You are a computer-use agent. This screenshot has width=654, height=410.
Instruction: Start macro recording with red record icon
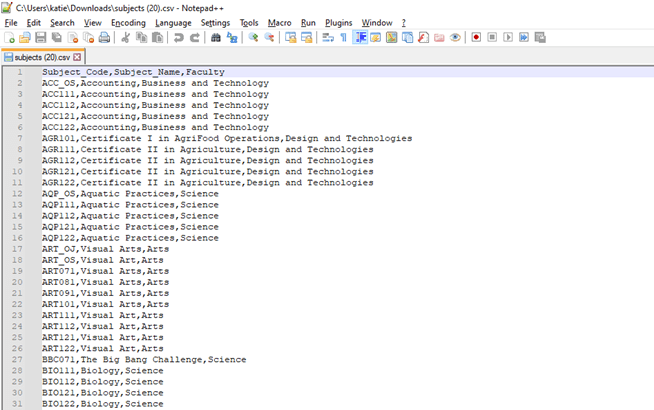pos(476,38)
